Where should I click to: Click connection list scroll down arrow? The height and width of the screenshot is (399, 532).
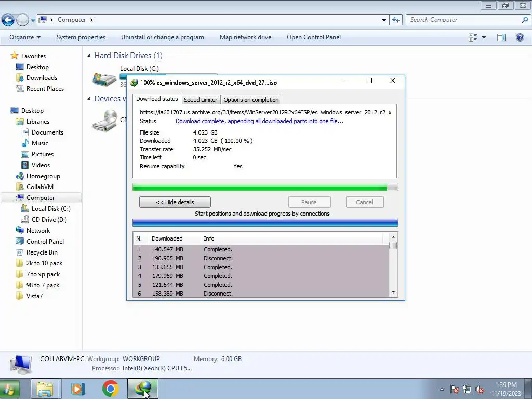(393, 292)
